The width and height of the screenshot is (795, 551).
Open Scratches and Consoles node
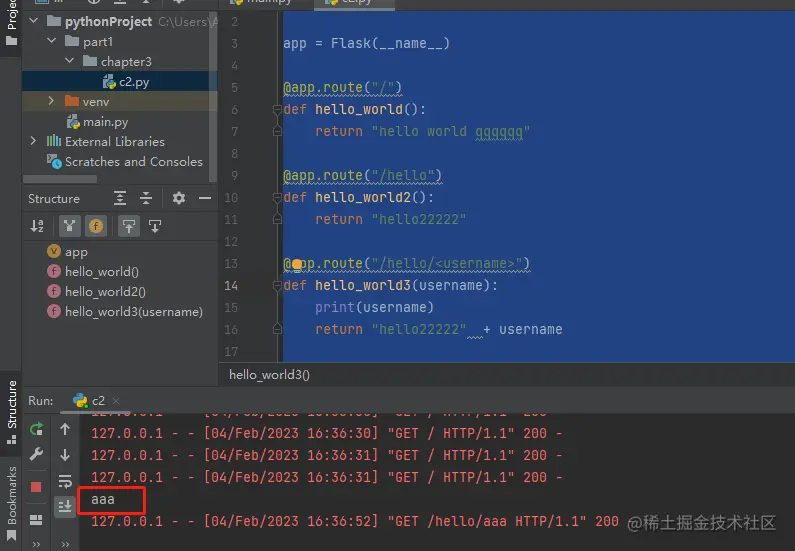pos(125,162)
